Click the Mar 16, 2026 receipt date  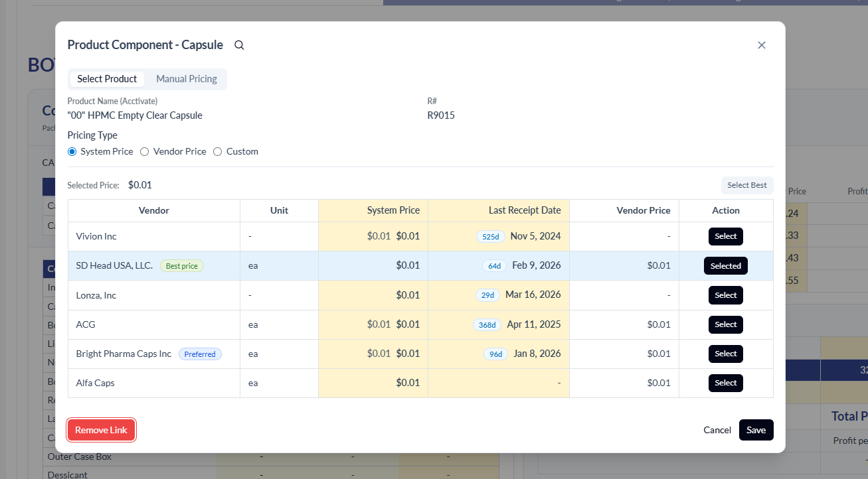click(533, 295)
